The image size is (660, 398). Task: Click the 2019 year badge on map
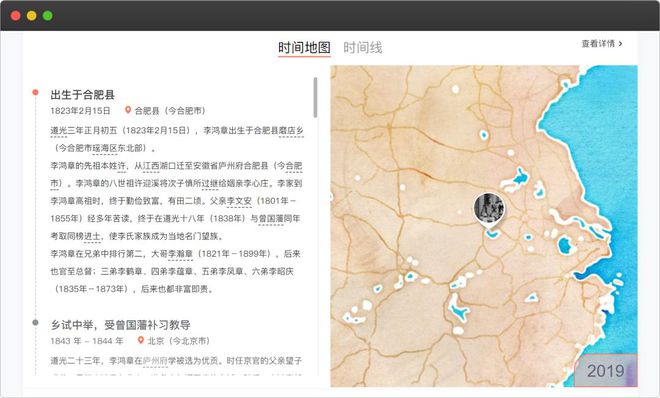pyautogui.click(x=606, y=371)
